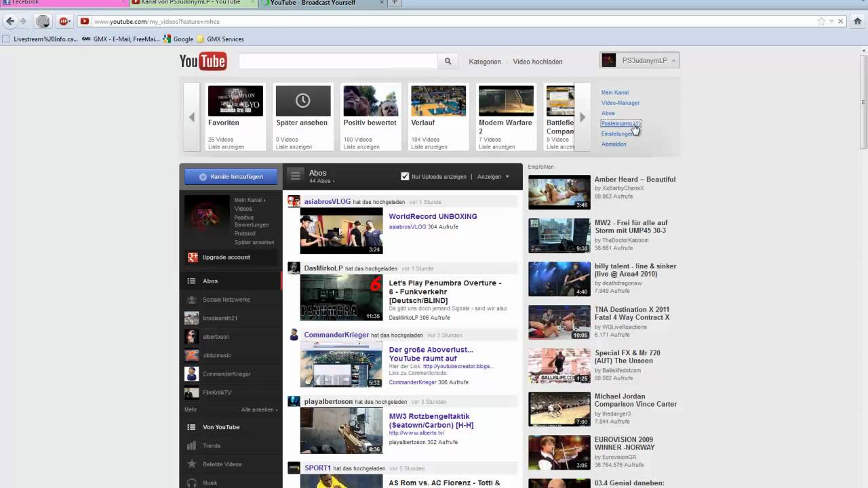Open the address bar history dropdown arrow

pyautogui.click(x=832, y=21)
